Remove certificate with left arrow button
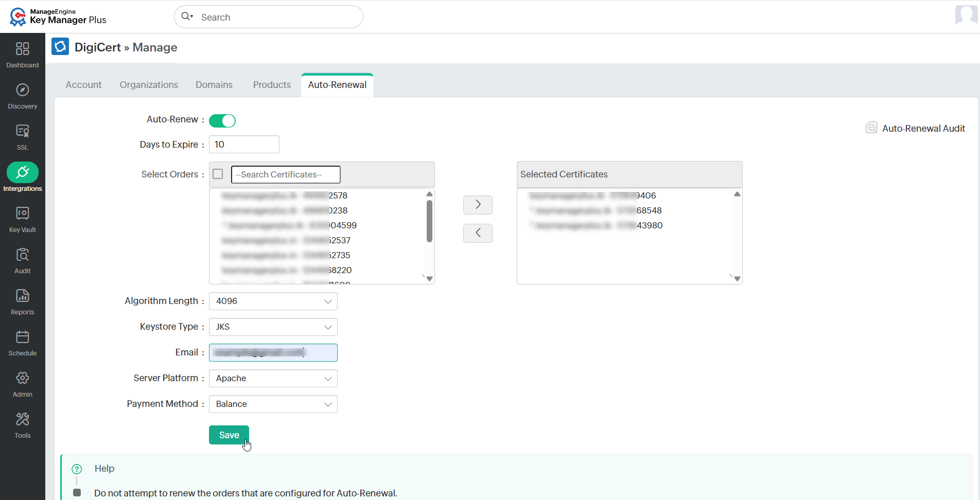 click(478, 233)
